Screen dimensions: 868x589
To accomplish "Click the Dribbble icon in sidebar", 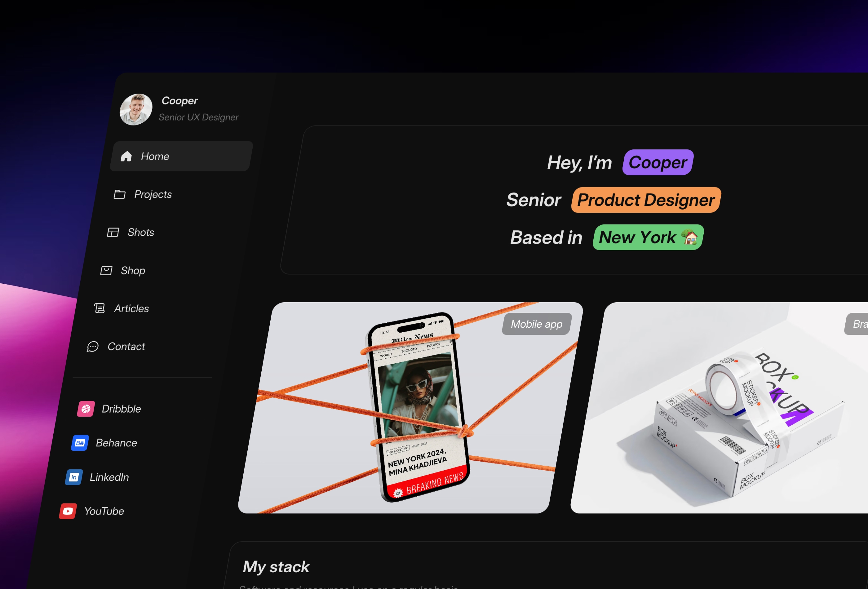I will (86, 409).
